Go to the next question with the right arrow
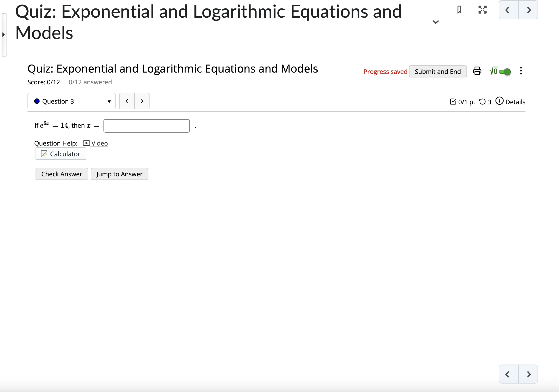Viewport: 559px width, 392px height. 142,101
